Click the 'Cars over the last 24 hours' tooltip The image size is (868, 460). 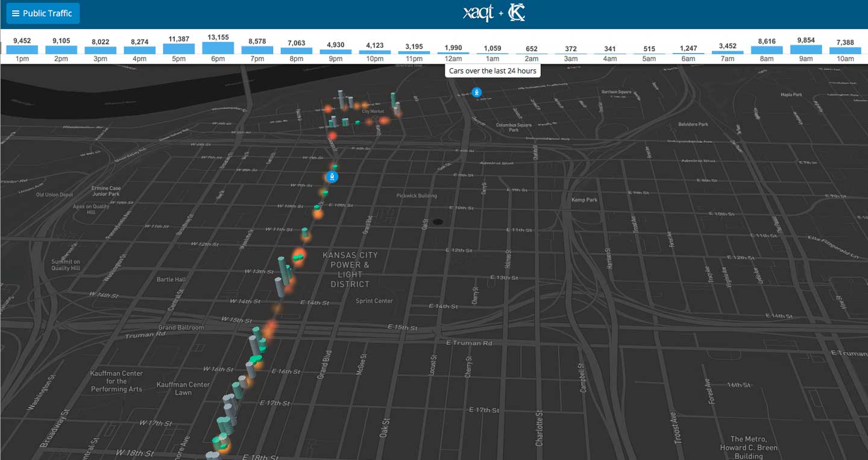[492, 71]
